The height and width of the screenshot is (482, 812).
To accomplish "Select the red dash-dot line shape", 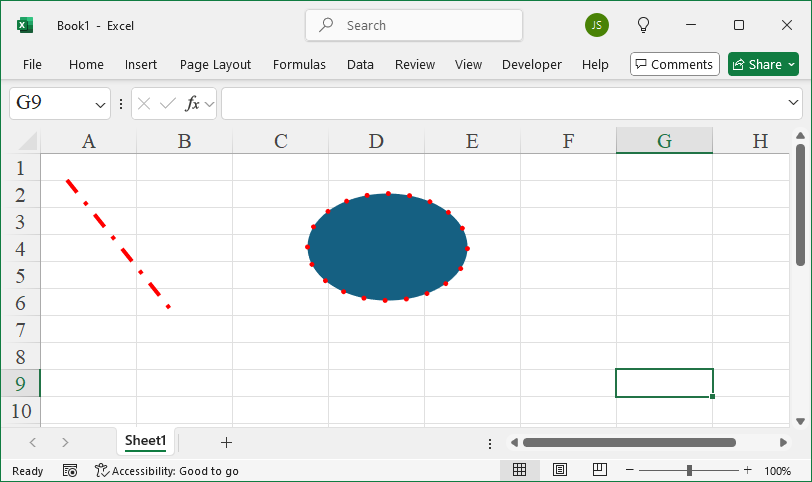I will [118, 244].
